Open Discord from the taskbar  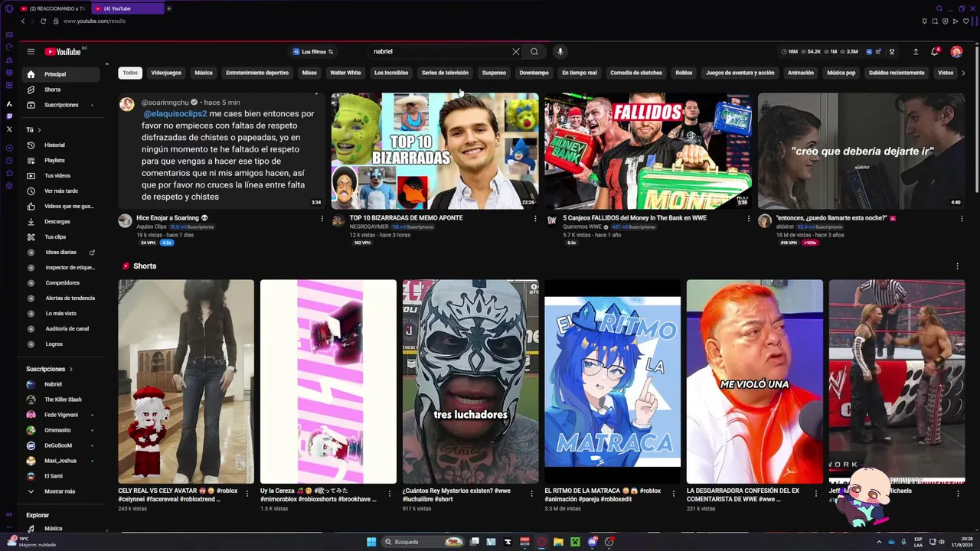592,542
